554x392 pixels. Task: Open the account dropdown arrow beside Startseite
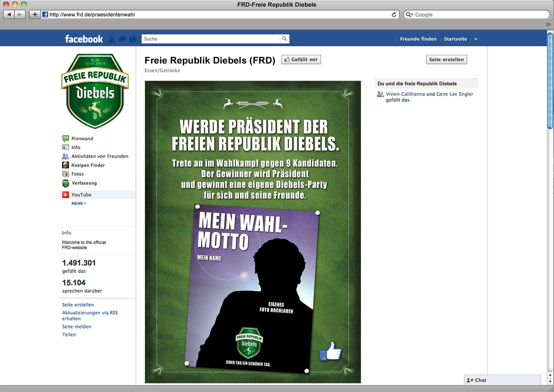(476, 39)
